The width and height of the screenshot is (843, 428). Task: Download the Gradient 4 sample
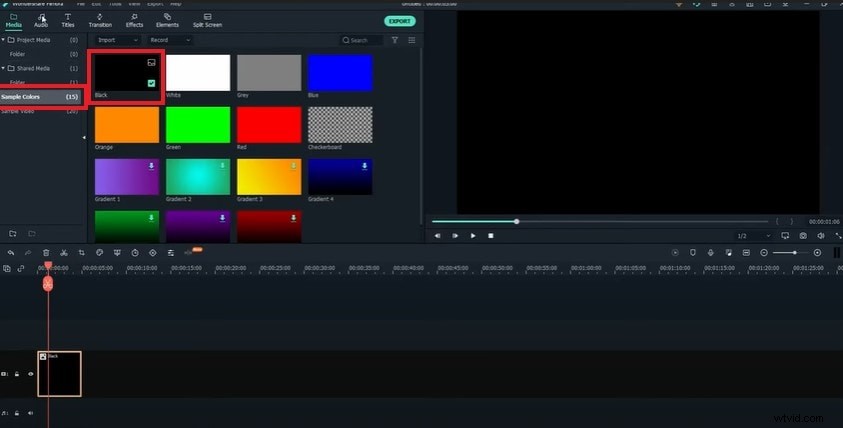365,166
